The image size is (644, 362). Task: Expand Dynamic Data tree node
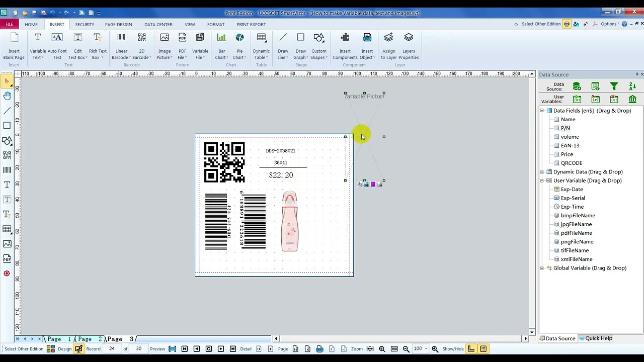pos(542,172)
